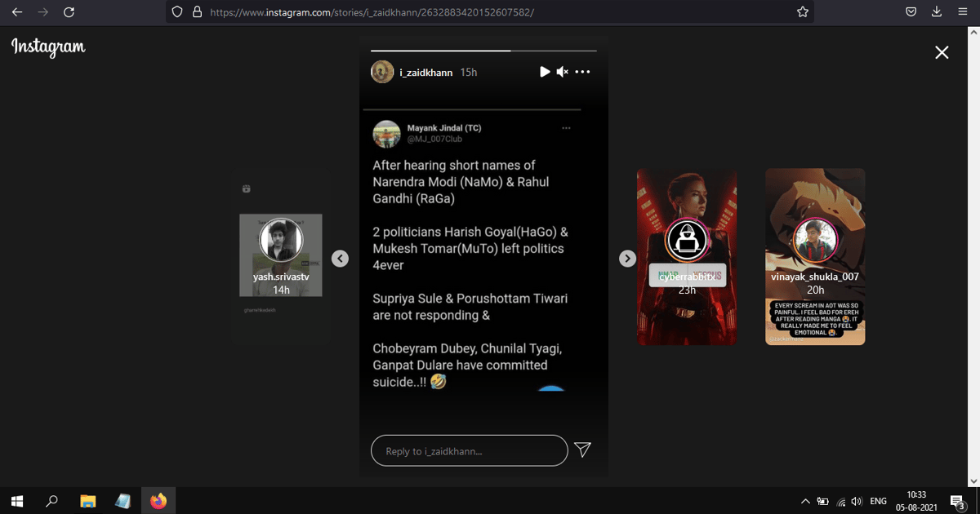The height and width of the screenshot is (514, 980).
Task: Send story reply with paper plane icon
Action: click(582, 450)
